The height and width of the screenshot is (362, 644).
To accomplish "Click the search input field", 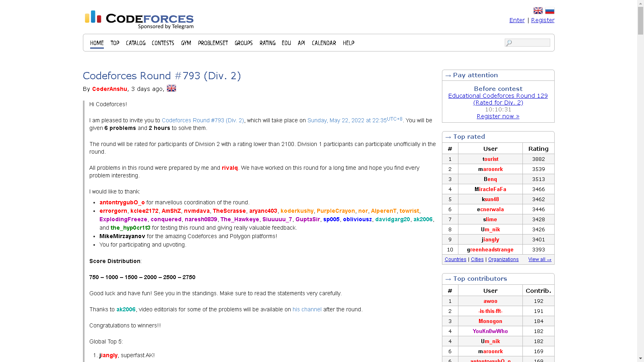I will [527, 43].
